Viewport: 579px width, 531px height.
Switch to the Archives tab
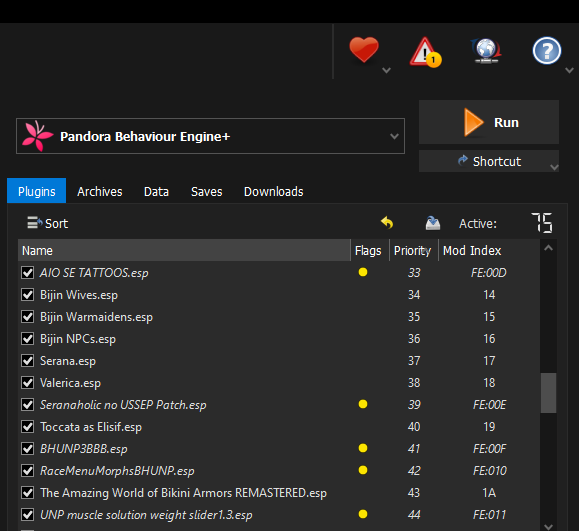tap(100, 191)
